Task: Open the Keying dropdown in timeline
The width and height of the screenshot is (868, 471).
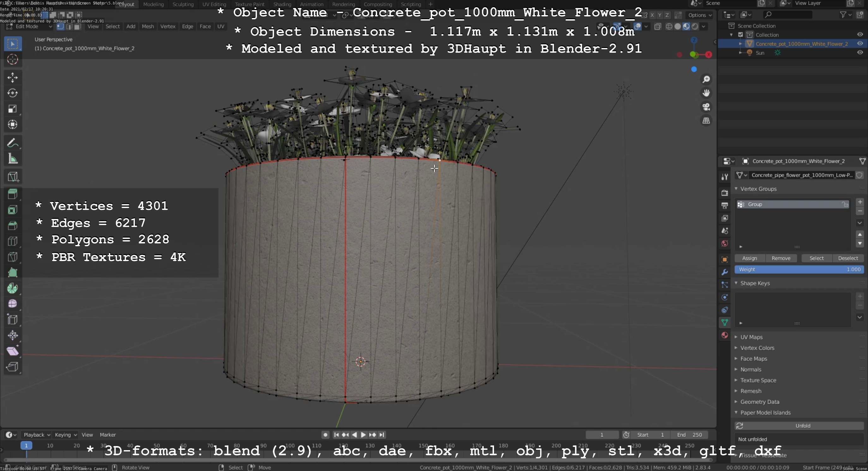Action: (x=66, y=435)
